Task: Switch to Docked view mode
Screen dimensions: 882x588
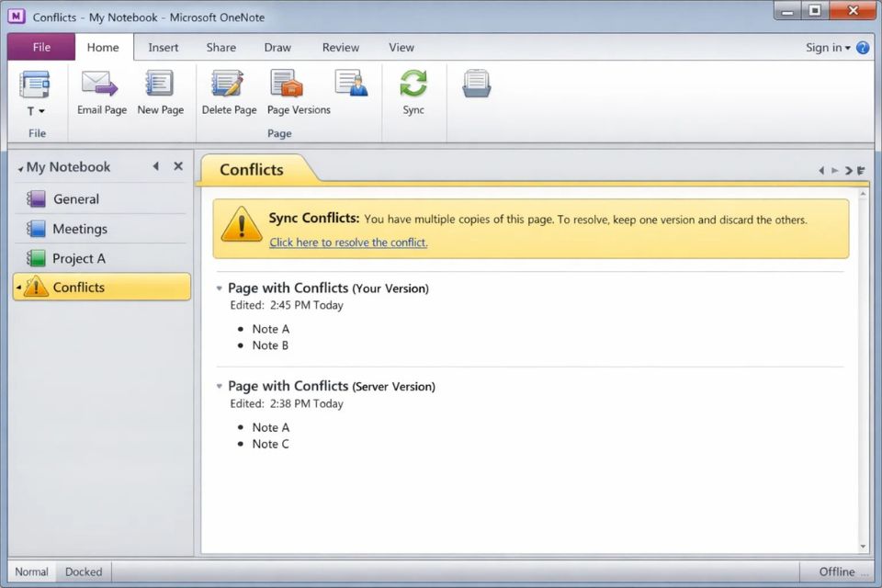Action: coord(83,571)
